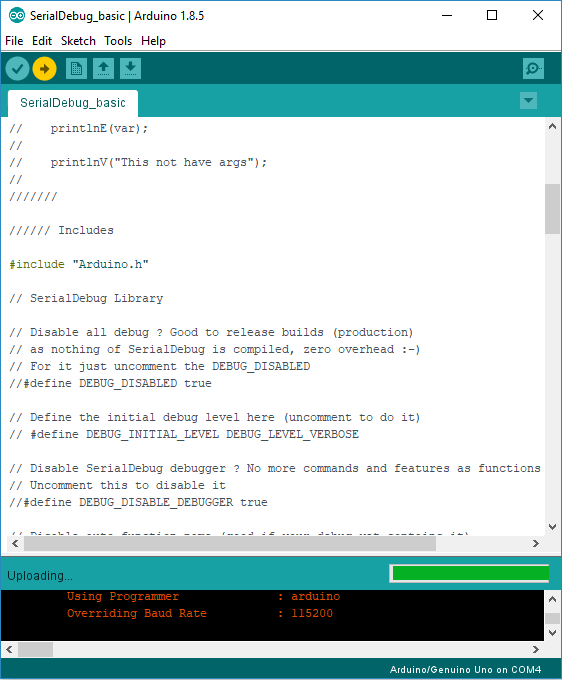Image resolution: width=562 pixels, height=680 pixels.
Task: Click the green upload progress bar
Action: [471, 573]
